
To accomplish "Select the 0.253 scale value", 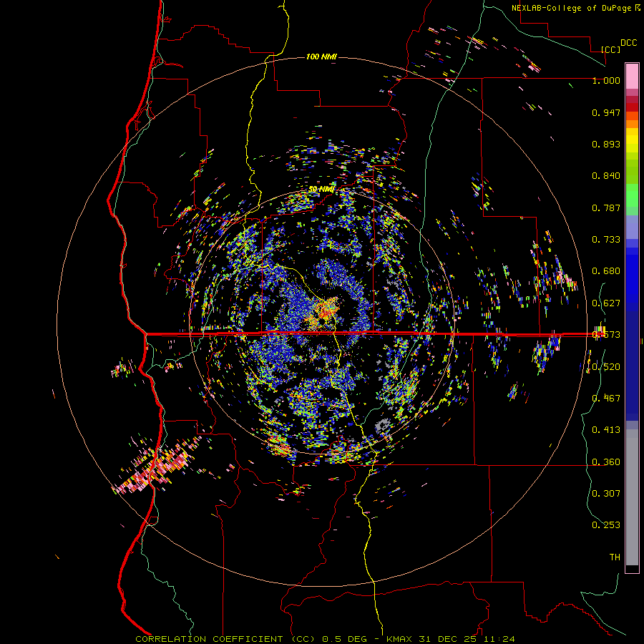I will (606, 525).
